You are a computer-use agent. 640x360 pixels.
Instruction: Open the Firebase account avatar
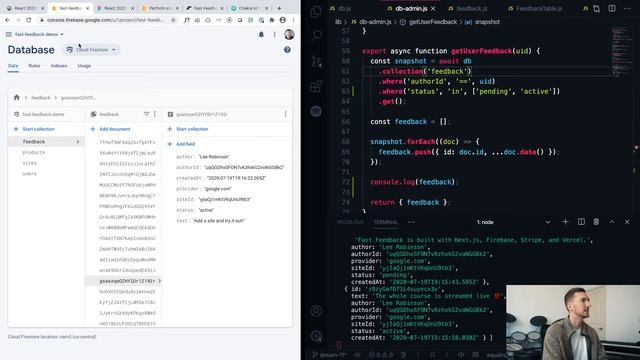(x=289, y=34)
